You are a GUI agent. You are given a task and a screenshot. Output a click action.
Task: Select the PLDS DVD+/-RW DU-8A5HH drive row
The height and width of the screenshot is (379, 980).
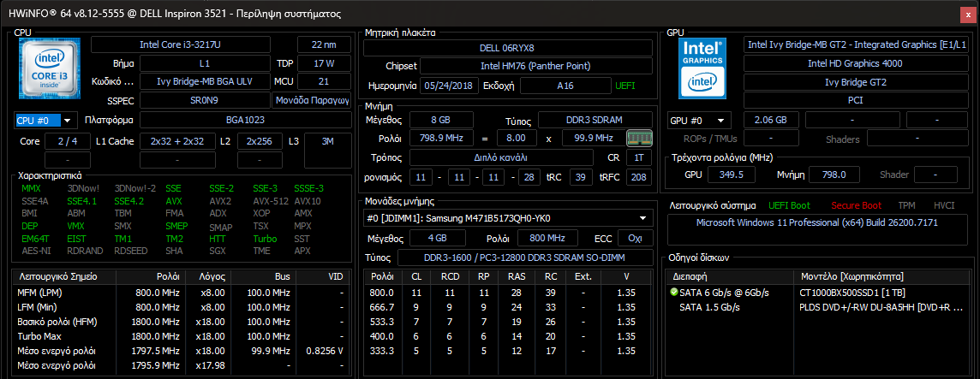click(817, 307)
